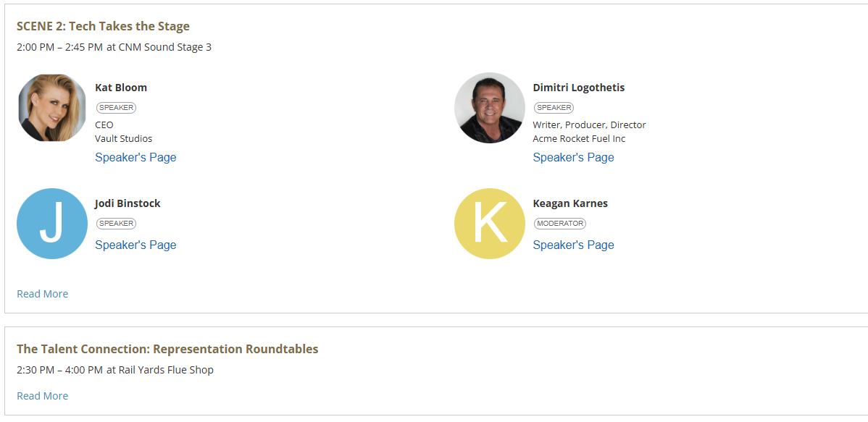Click the blue J avatar circle

coord(52,224)
